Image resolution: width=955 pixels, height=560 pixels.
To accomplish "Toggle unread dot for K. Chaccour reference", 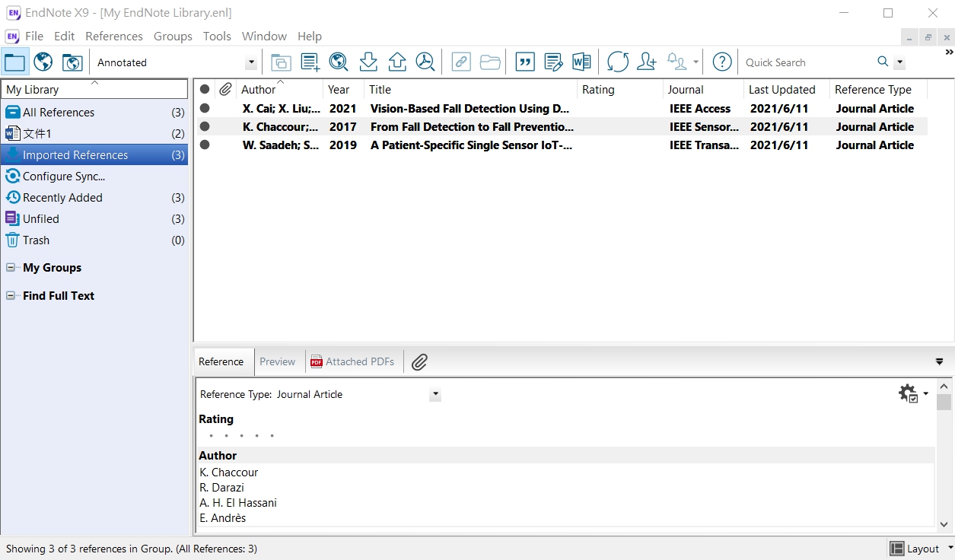I will 205,127.
